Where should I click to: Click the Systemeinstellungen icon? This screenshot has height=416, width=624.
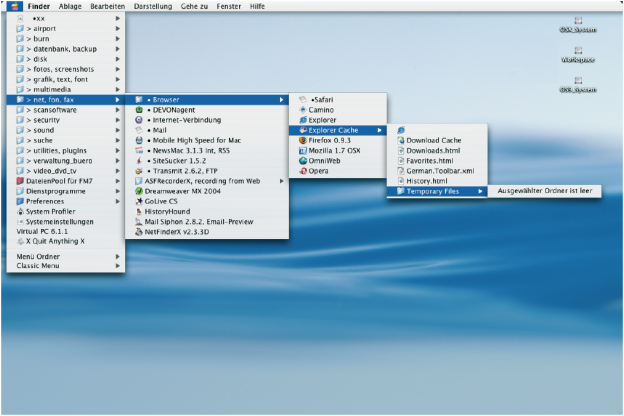tap(20, 221)
